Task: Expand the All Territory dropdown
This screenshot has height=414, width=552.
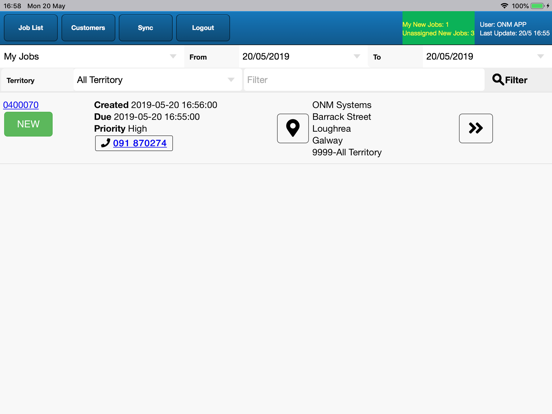Action: tap(157, 80)
